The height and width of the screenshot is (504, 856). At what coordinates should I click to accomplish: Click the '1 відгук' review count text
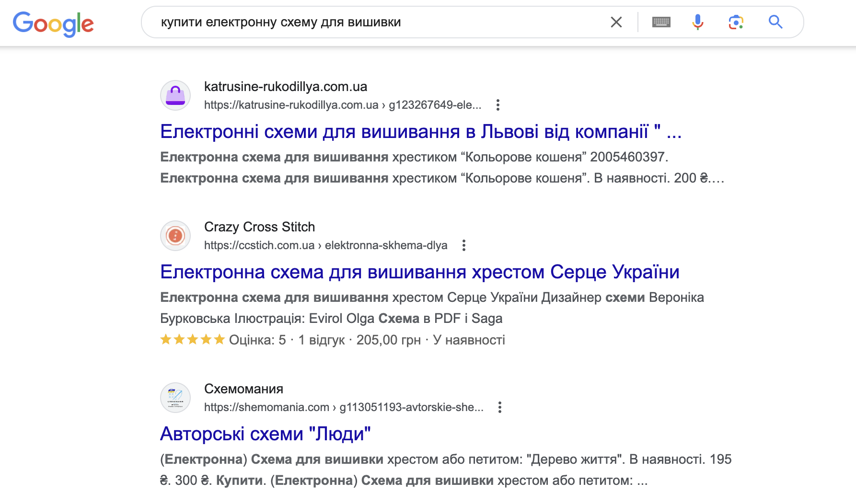point(322,340)
